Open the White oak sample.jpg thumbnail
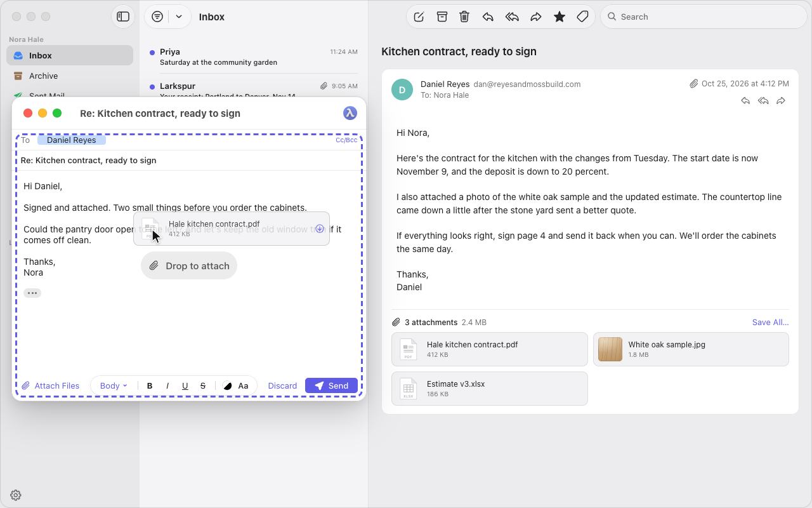This screenshot has height=508, width=812. [x=610, y=349]
